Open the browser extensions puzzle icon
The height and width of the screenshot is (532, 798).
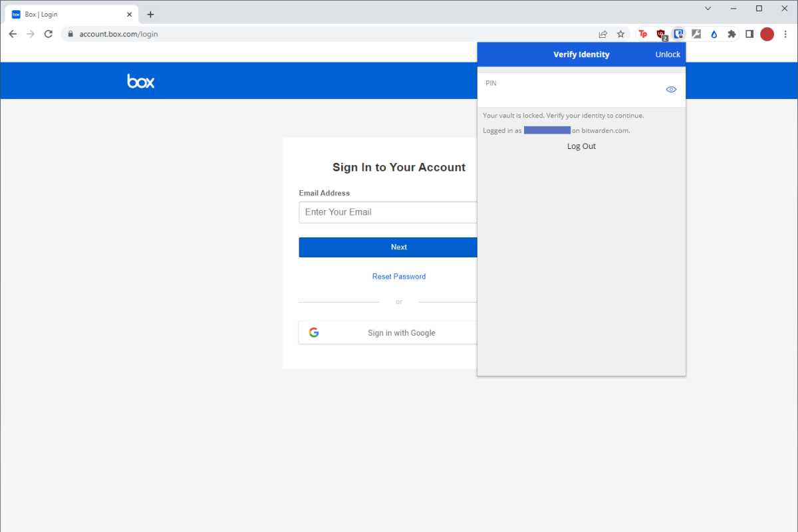click(731, 33)
